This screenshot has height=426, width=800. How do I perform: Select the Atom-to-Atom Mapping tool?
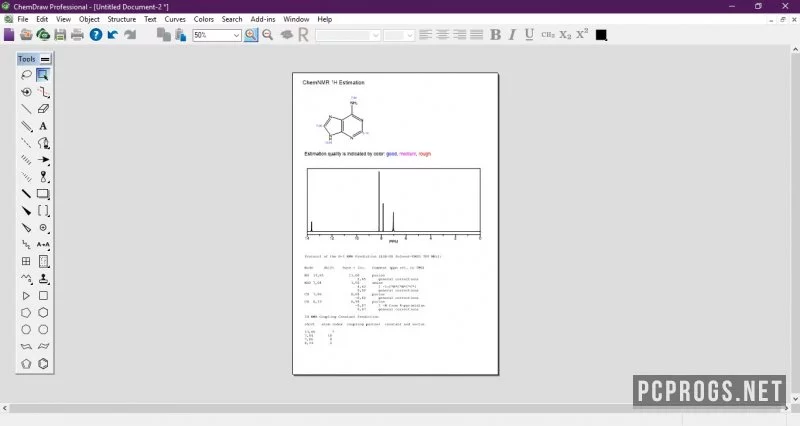(x=43, y=245)
